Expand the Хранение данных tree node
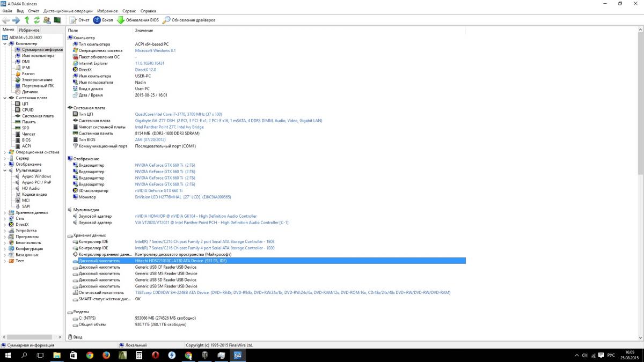The height and width of the screenshot is (362, 644). (5, 212)
